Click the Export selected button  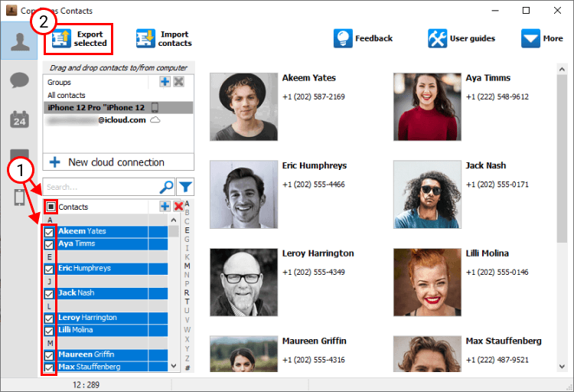pyautogui.click(x=79, y=39)
